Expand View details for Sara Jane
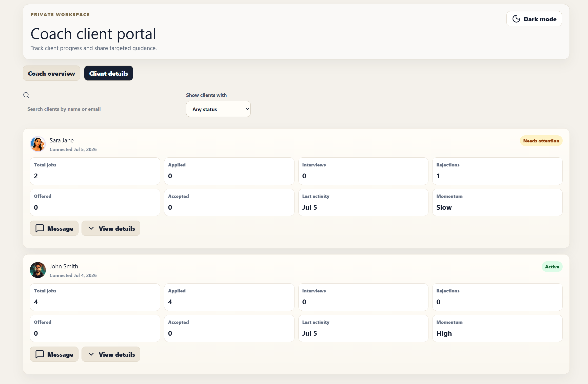588x384 pixels. [x=111, y=228]
